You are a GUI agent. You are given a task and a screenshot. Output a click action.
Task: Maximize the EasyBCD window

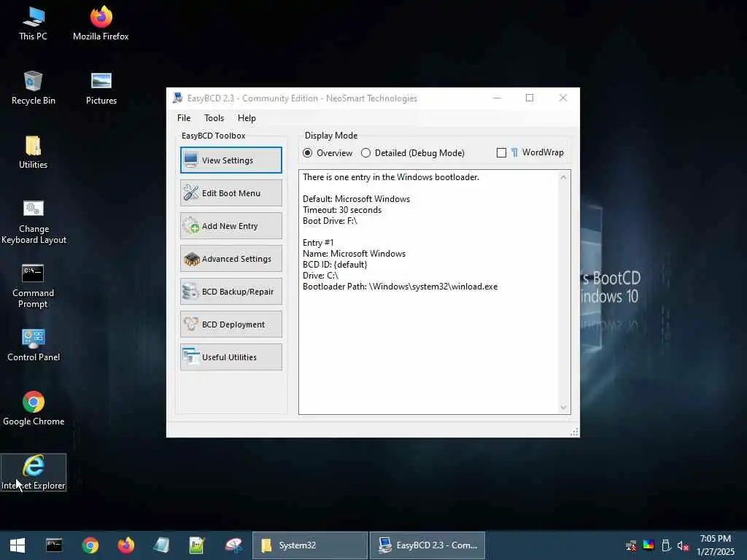(x=530, y=98)
